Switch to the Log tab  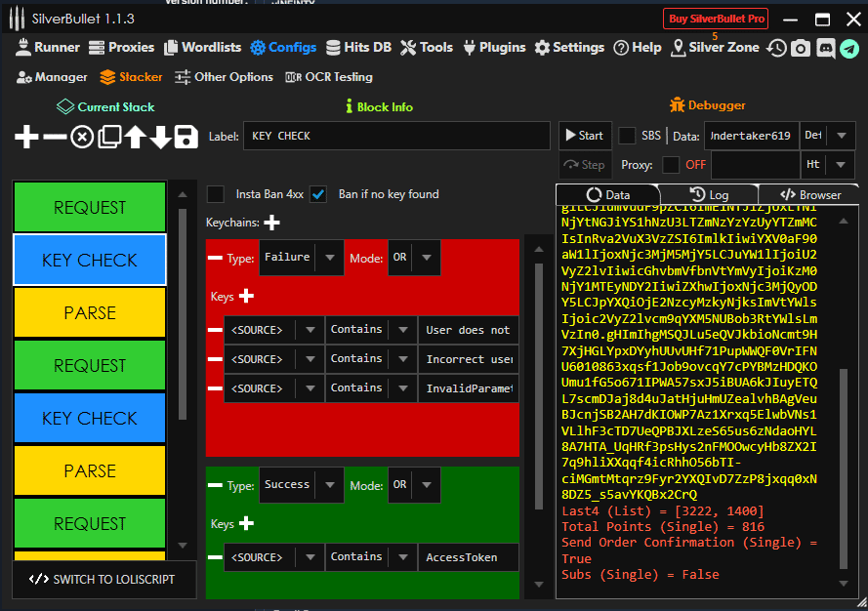(x=708, y=194)
